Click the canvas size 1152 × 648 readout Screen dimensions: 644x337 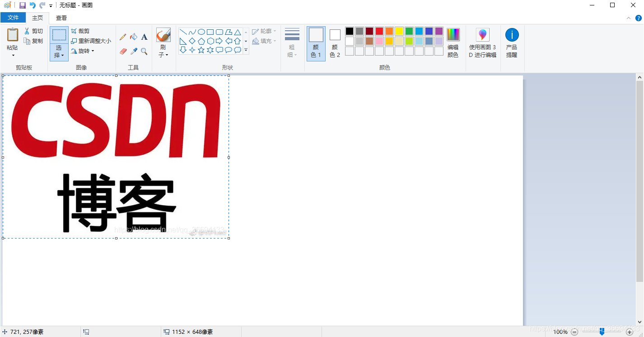tap(188, 332)
